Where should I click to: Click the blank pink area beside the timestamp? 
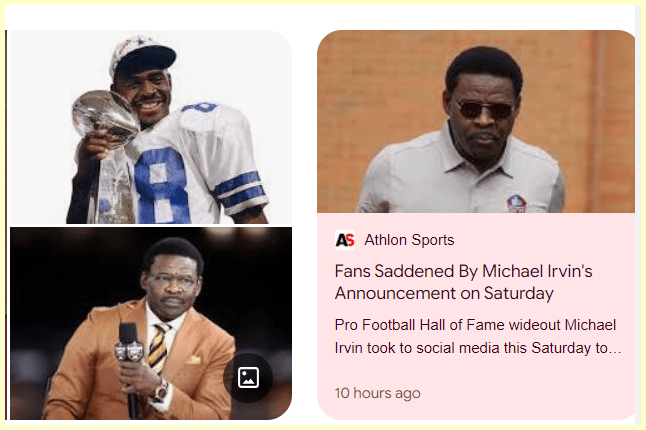click(x=530, y=393)
